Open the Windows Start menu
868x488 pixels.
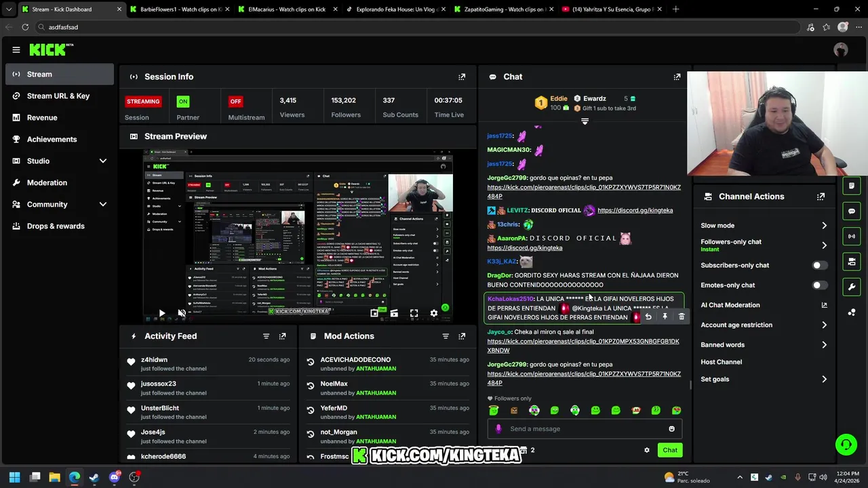(15, 477)
